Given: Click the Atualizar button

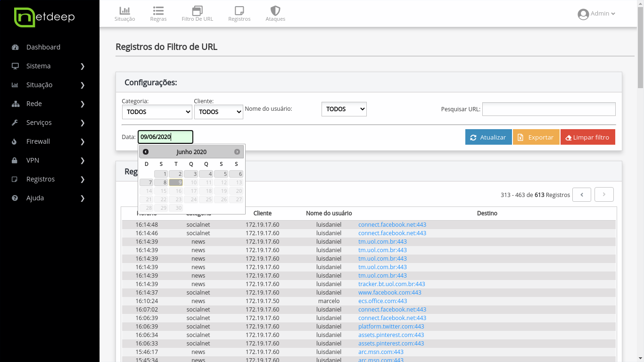Looking at the screenshot, I should pyautogui.click(x=488, y=137).
